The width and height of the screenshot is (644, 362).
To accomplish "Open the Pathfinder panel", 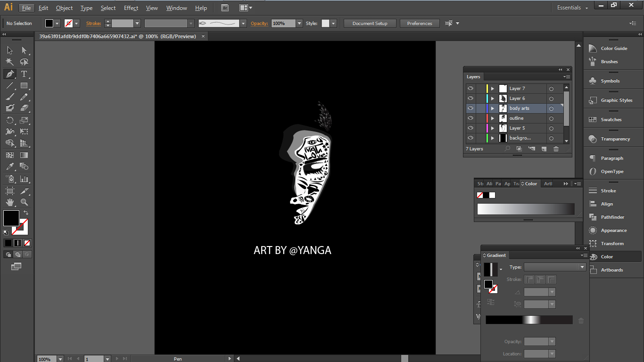I will click(612, 217).
